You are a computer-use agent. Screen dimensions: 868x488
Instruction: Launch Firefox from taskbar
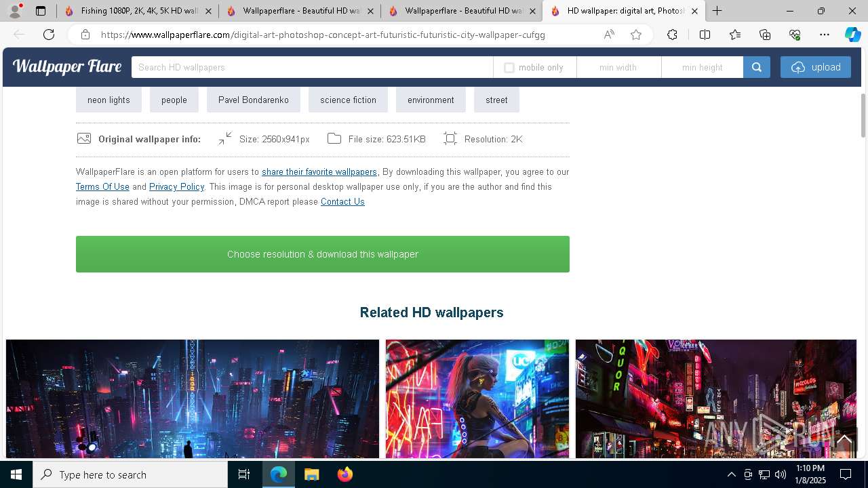pos(345,474)
